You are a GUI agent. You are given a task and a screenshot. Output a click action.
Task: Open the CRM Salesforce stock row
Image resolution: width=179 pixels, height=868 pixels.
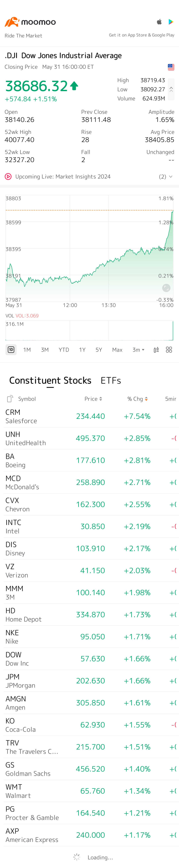(x=89, y=417)
